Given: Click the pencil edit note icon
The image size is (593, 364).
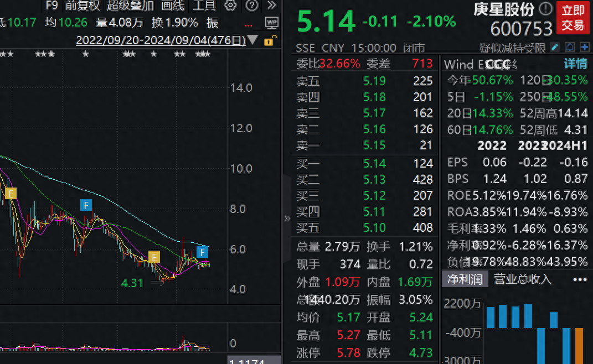Looking at the screenshot, I should pyautogui.click(x=555, y=48).
